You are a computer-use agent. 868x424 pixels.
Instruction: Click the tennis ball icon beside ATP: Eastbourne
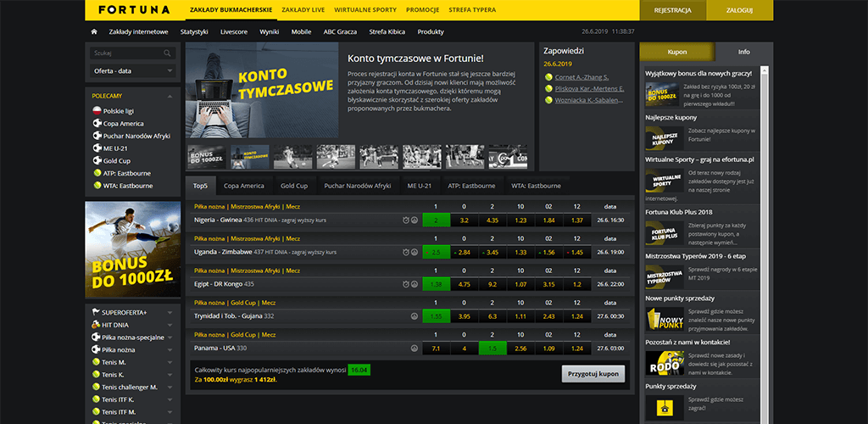(x=97, y=173)
